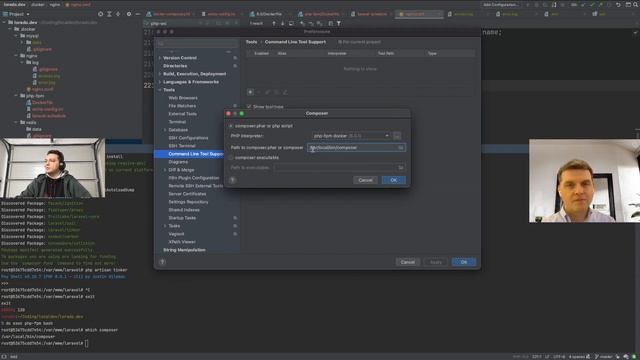Browse for the composer.phar path folder icon
640x360 pixels.
click(401, 147)
